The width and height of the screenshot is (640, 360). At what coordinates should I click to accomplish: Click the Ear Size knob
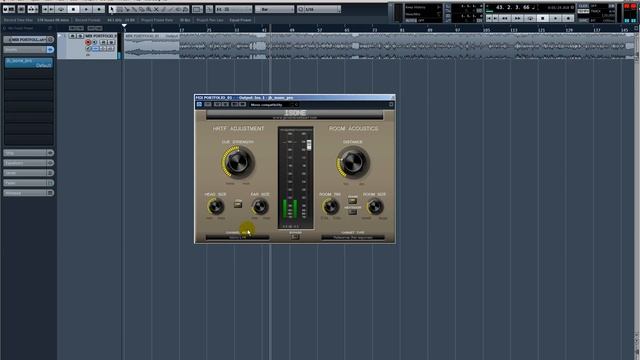[x=260, y=207]
